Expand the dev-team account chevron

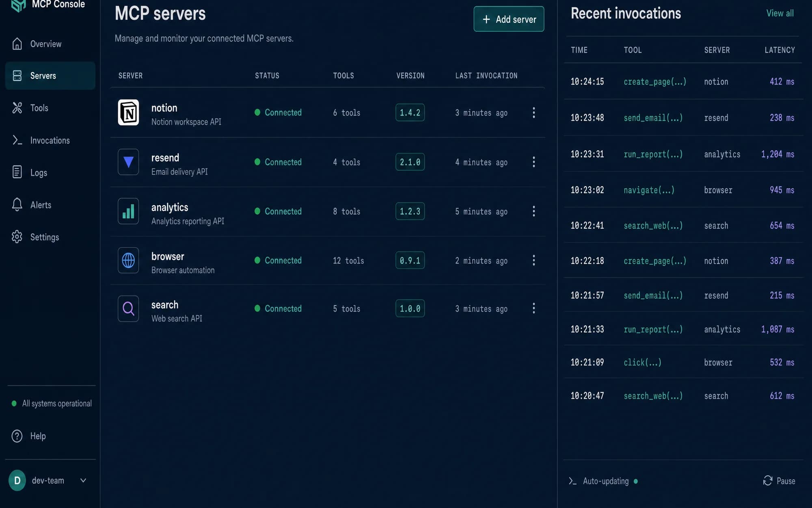coord(83,480)
